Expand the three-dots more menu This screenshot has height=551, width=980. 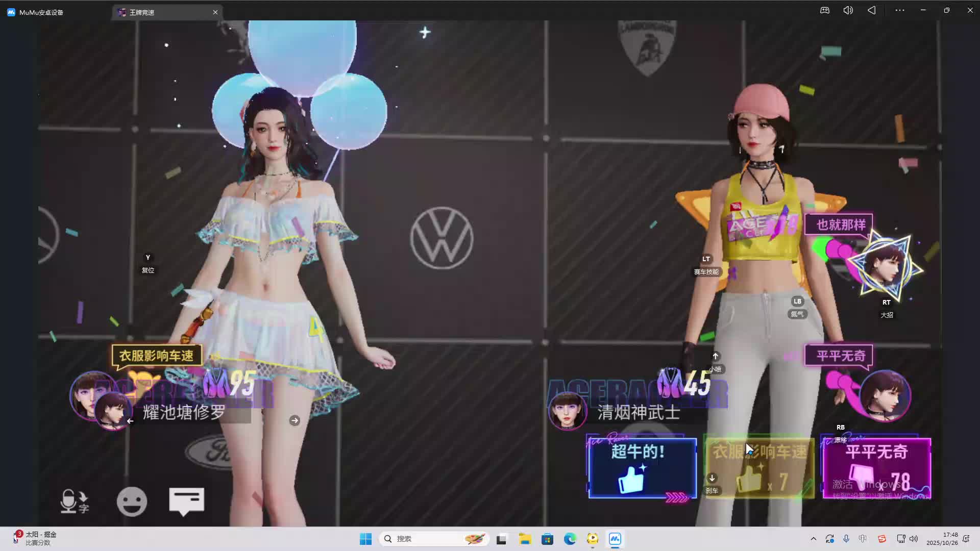(899, 10)
